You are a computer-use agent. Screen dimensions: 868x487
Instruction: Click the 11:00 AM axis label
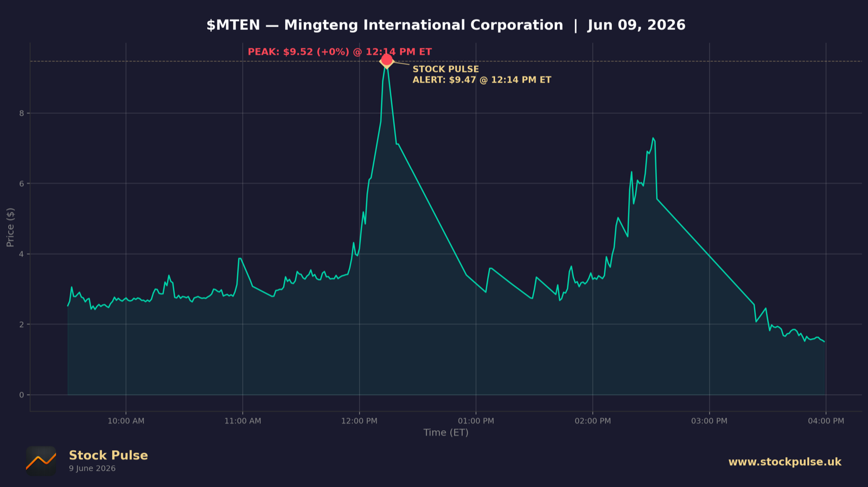242,421
